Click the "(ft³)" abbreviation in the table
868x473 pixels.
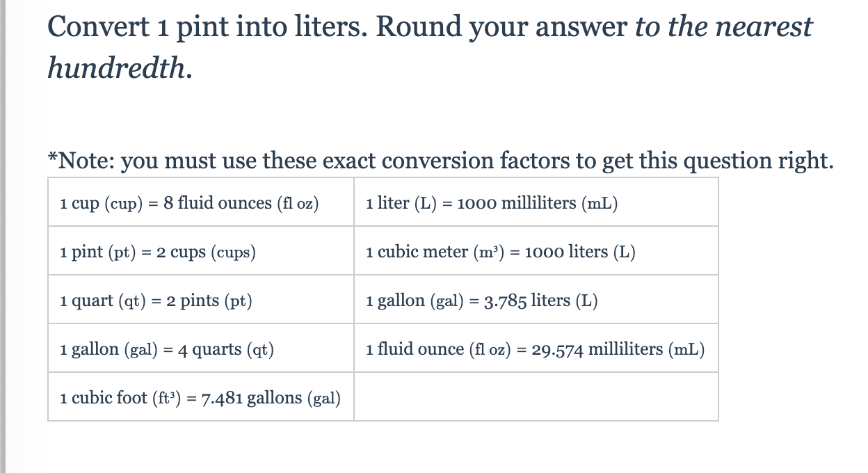tap(166, 398)
